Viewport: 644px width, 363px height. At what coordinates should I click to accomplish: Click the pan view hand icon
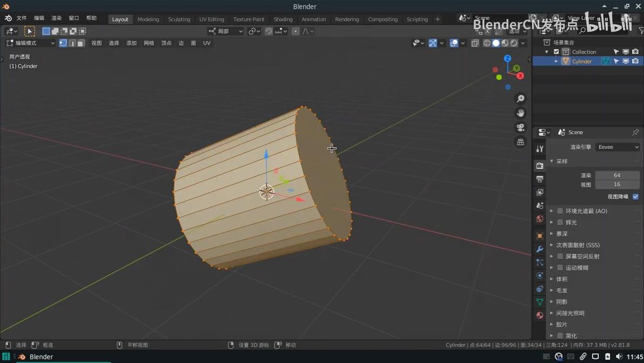520,113
